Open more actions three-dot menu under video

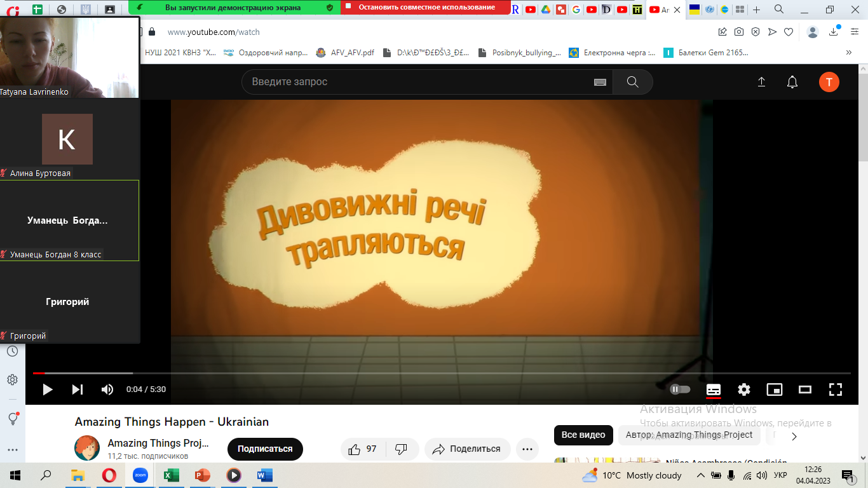click(527, 449)
